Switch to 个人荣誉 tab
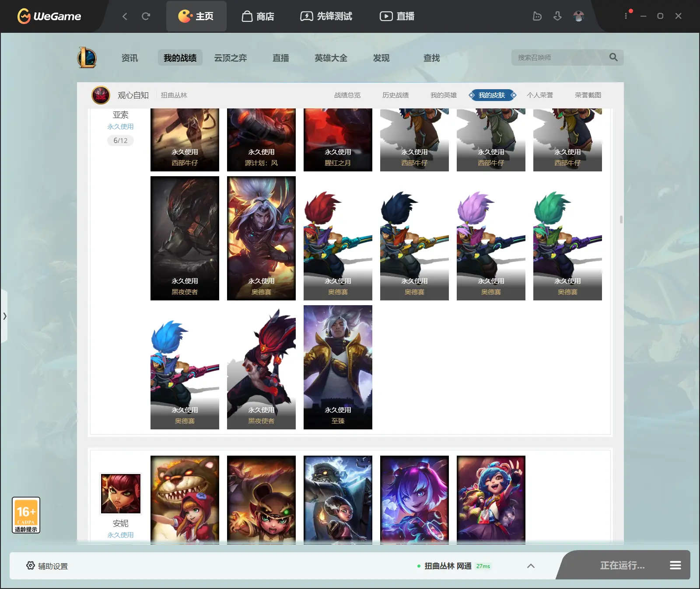 click(x=540, y=95)
